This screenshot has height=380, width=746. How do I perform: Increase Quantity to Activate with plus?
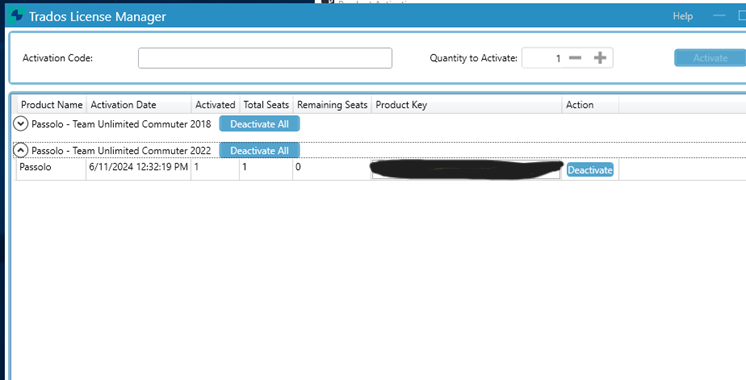click(x=600, y=58)
